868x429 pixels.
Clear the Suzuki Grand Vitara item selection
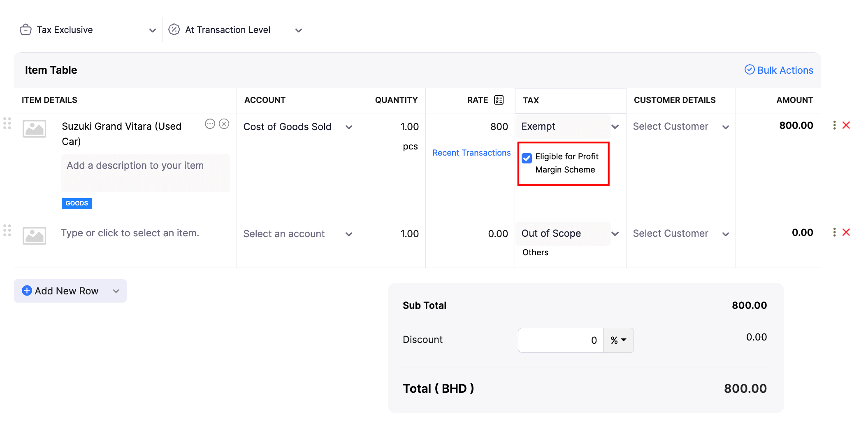click(224, 124)
